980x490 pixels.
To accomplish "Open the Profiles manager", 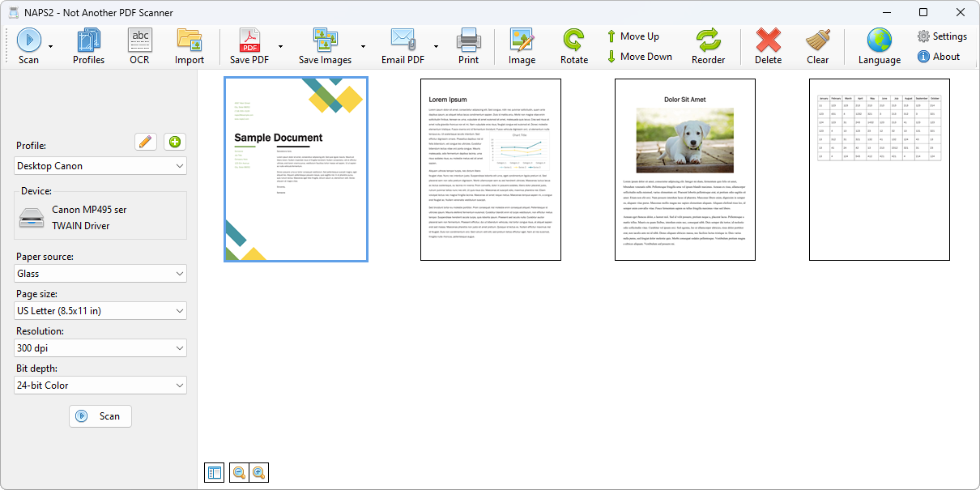I will point(88,45).
